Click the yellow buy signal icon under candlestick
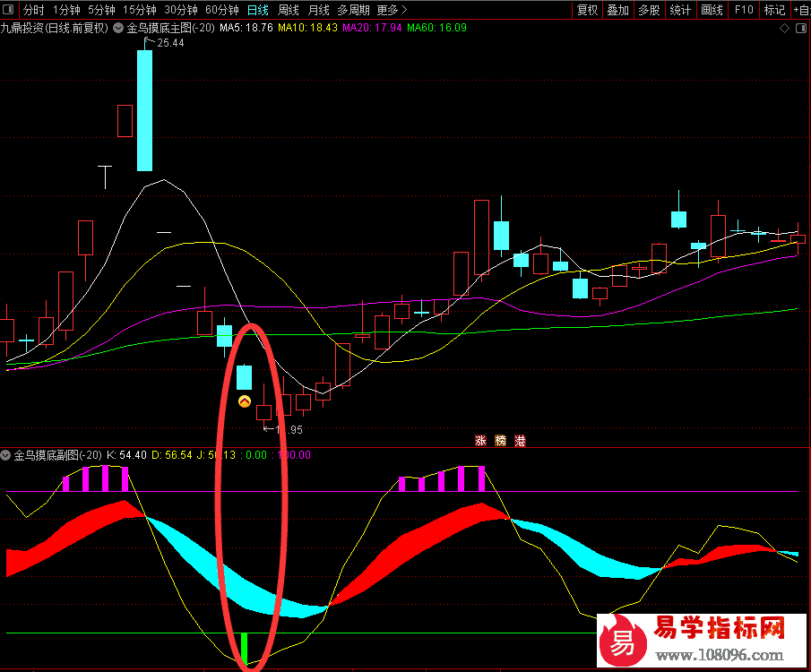 coord(244,401)
